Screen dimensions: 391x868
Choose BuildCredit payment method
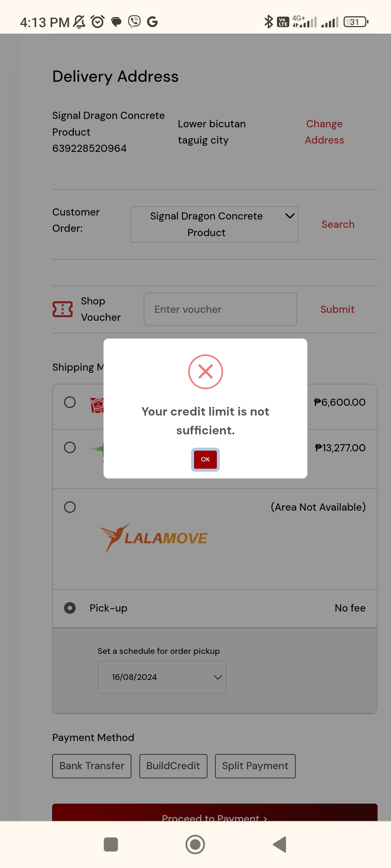coord(173,766)
